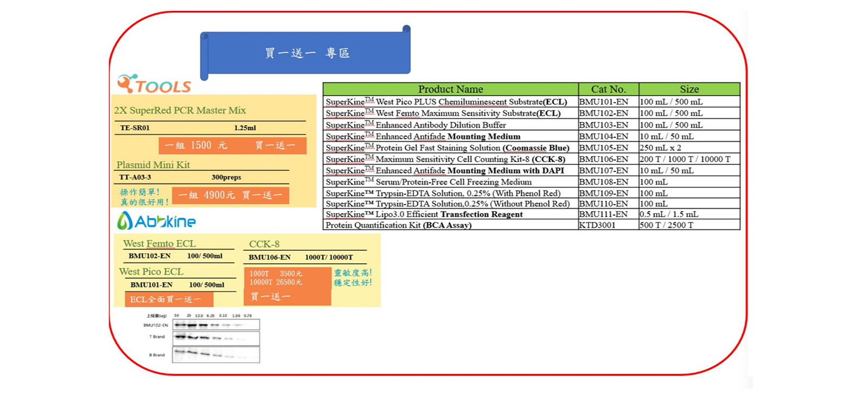
Task: Select the 1.25ml size text
Action: point(245,128)
